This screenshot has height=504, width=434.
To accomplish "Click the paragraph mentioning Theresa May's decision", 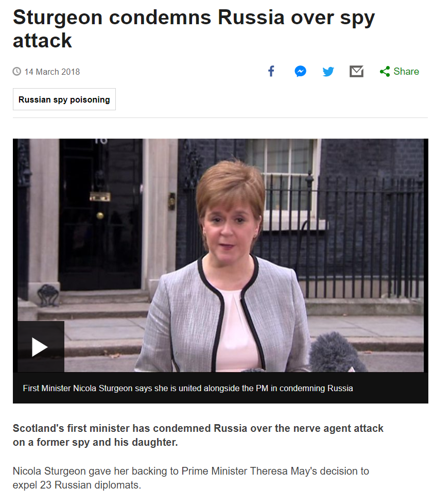I will pos(191,478).
